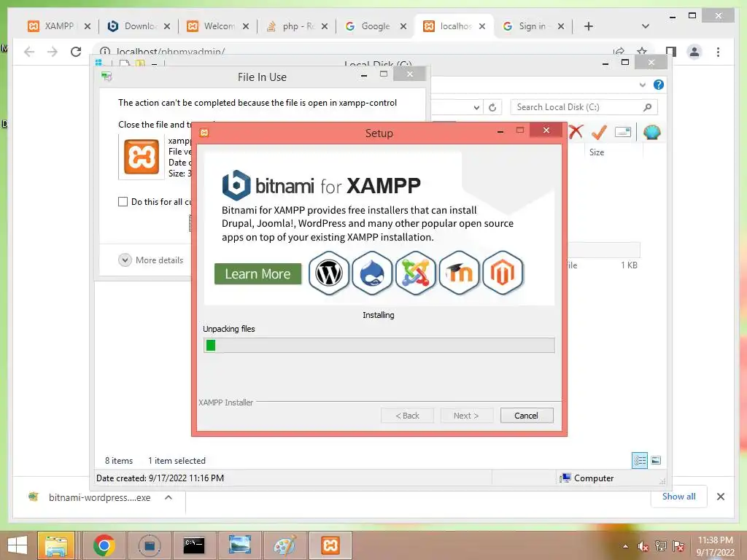Click the red X delete icon in Explorer ribbon
The image size is (747, 560).
[576, 131]
